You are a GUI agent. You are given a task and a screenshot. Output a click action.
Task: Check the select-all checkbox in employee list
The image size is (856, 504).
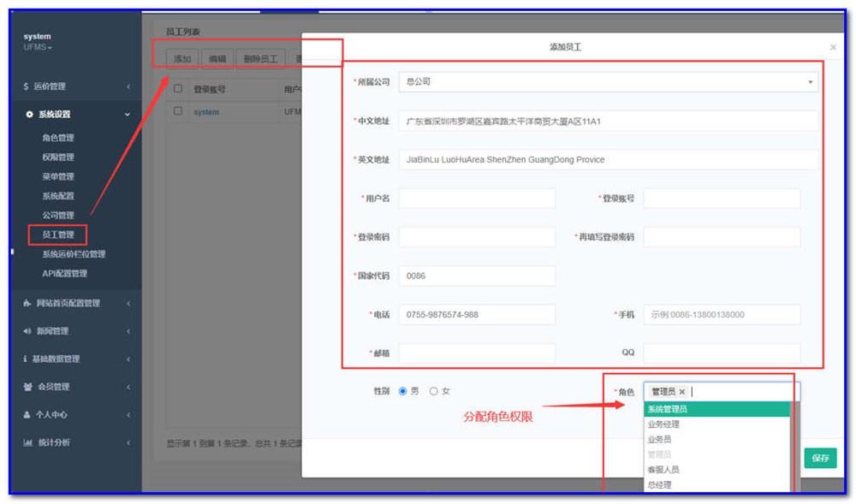[178, 88]
